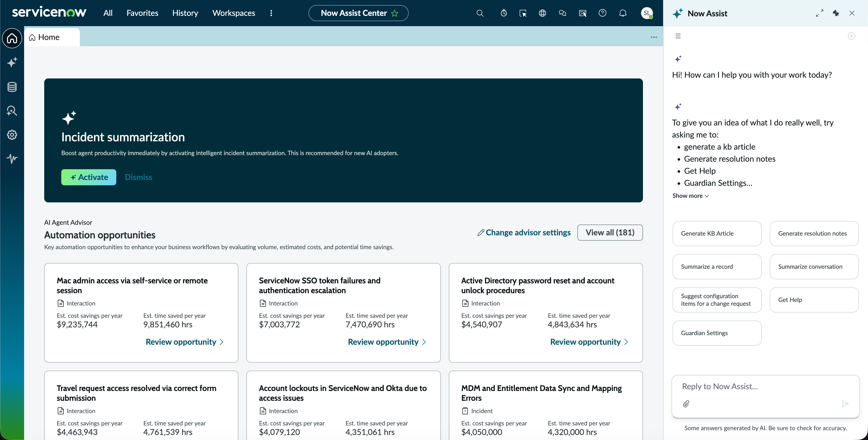Screen dimensions: 868x440
Task: Click the image-with-cursor header icon
Action: pos(583,13)
